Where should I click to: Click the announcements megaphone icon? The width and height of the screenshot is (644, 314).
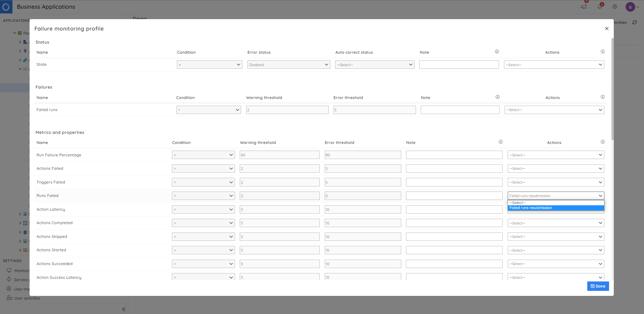tap(584, 6)
